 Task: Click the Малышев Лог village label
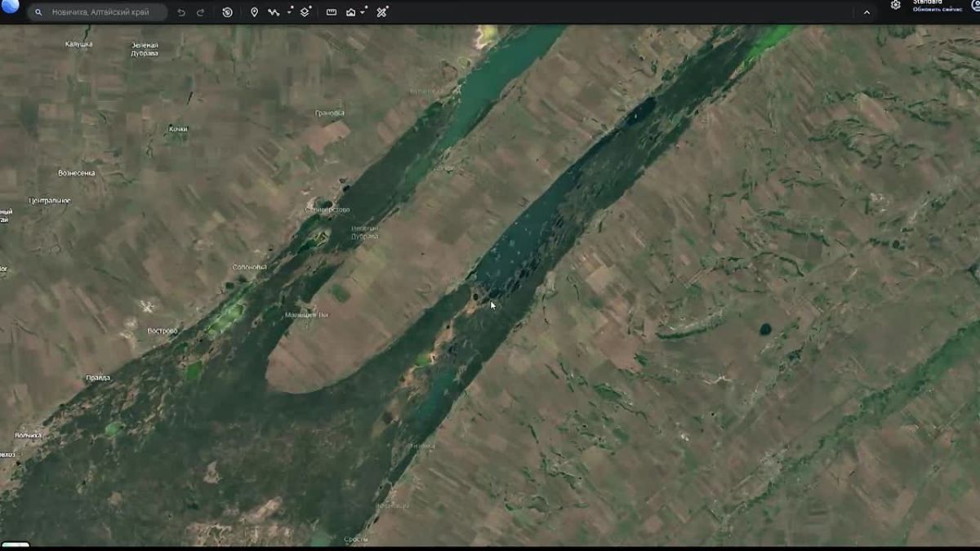(307, 314)
